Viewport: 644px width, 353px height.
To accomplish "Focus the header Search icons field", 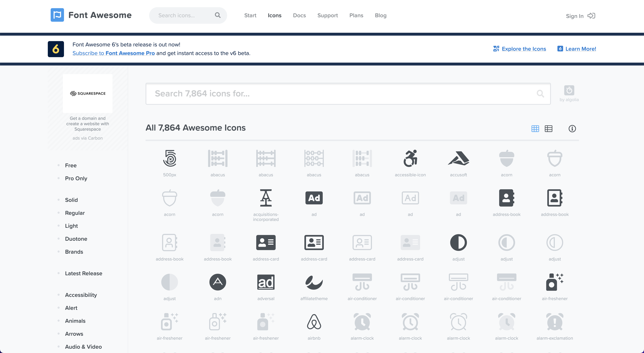I will pos(188,15).
